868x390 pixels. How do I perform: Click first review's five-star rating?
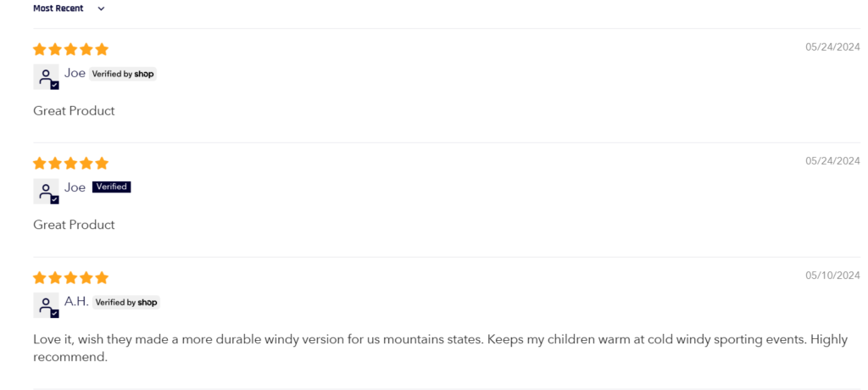coord(70,50)
